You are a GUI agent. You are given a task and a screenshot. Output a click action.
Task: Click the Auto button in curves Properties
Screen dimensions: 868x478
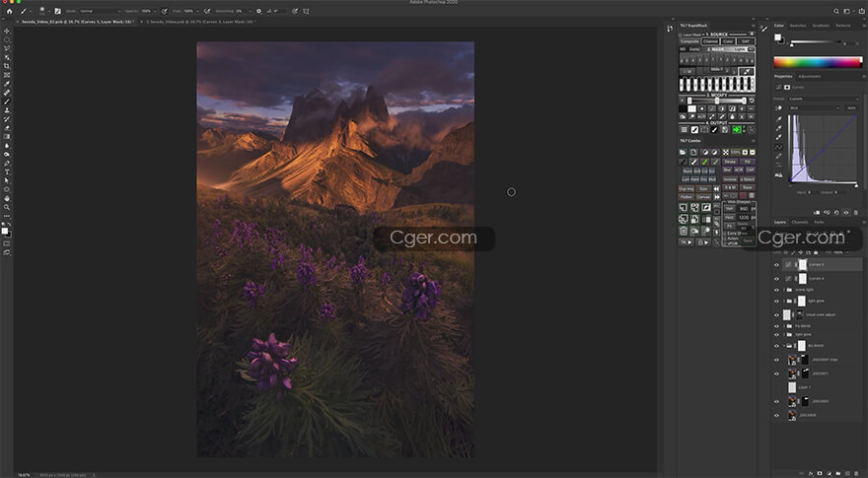point(851,107)
